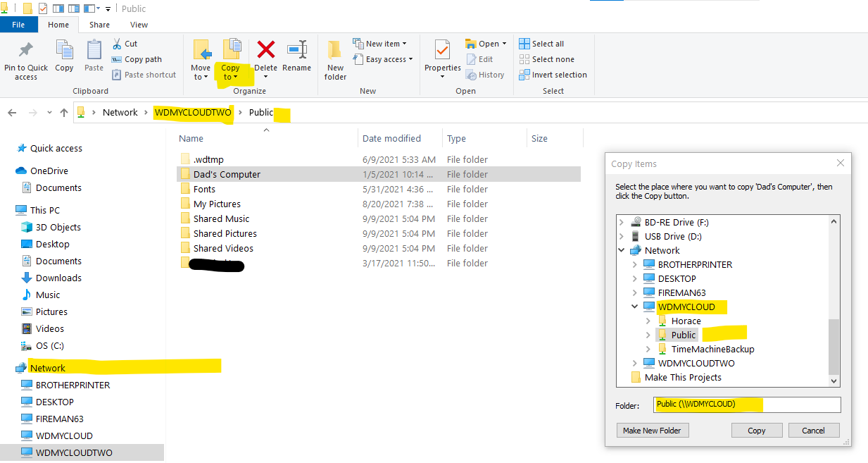Select the .wdtmp folder

click(208, 159)
